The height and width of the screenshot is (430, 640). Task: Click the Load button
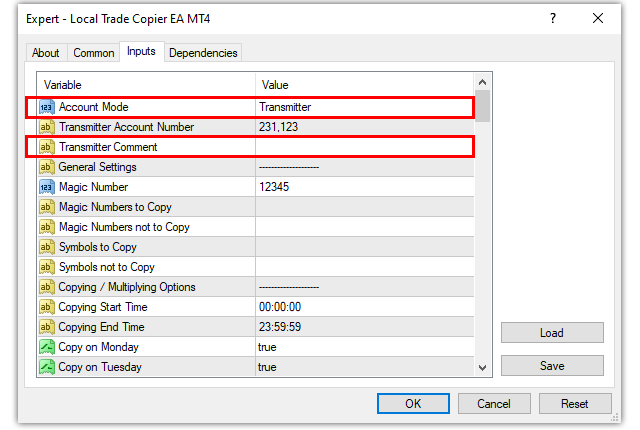tap(552, 333)
